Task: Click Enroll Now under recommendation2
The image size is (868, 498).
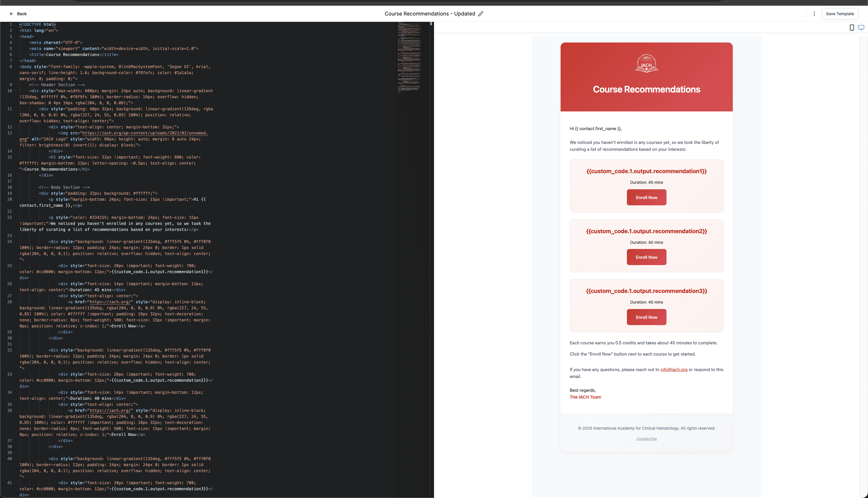Action: coord(646,257)
